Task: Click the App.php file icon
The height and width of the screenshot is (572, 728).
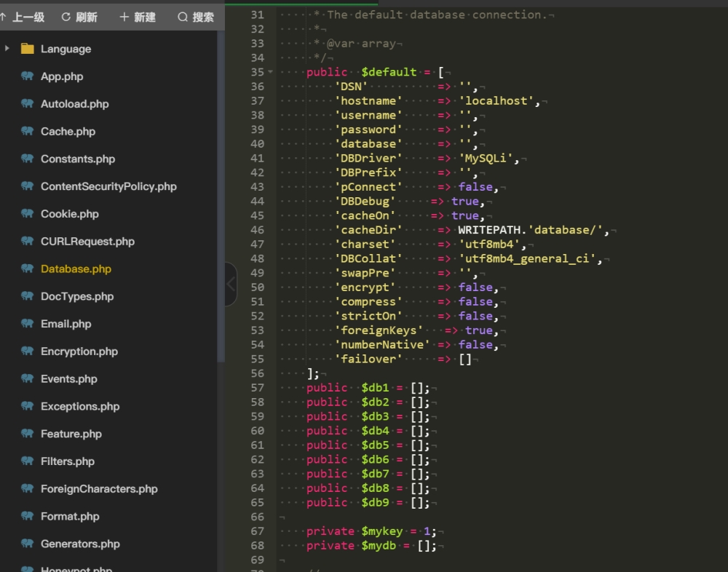Action: point(28,76)
